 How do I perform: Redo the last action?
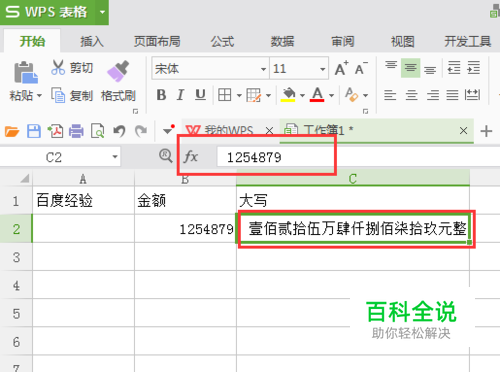[x=141, y=131]
